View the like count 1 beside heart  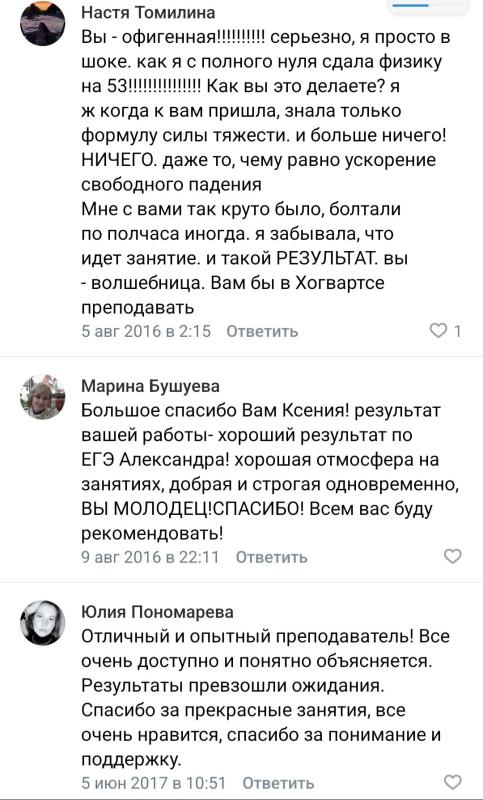(457, 331)
